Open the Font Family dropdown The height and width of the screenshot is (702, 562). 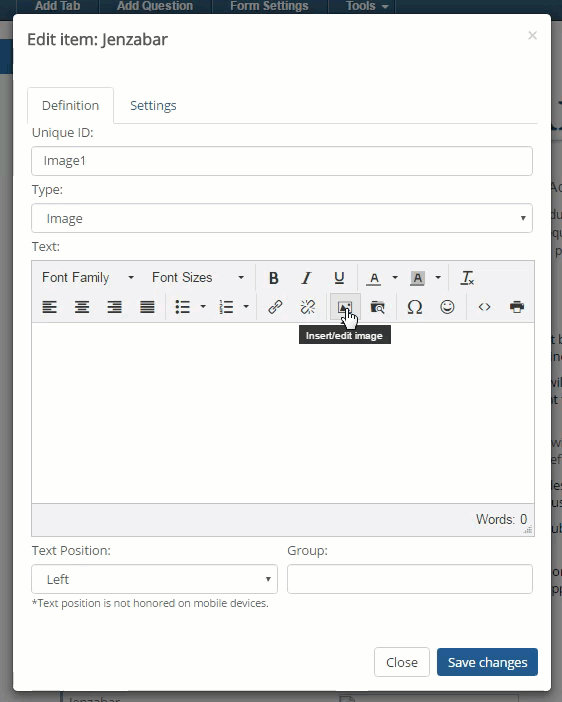pyautogui.click(x=88, y=278)
